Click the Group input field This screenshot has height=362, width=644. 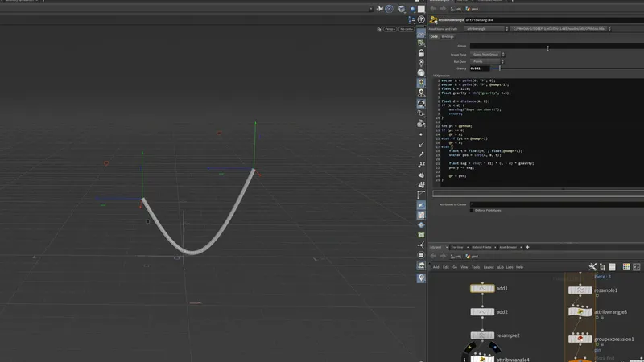click(556, 46)
